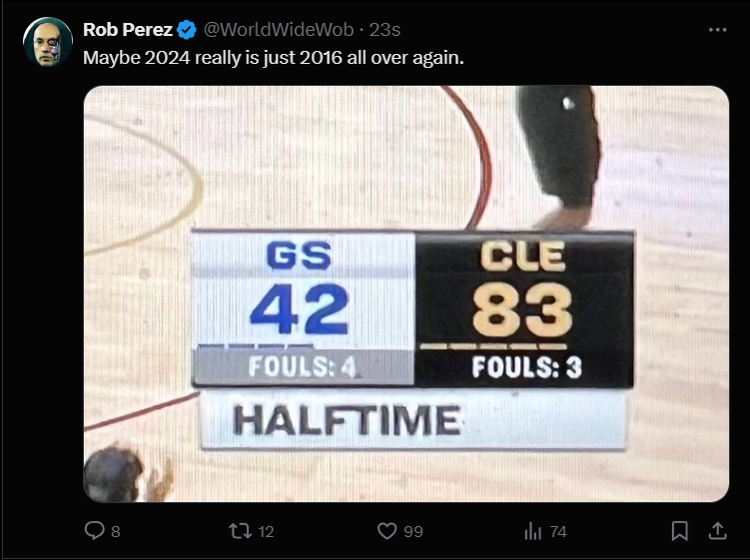Open the three-dot more options menu
The width and height of the screenshot is (750, 560).
coord(717,30)
